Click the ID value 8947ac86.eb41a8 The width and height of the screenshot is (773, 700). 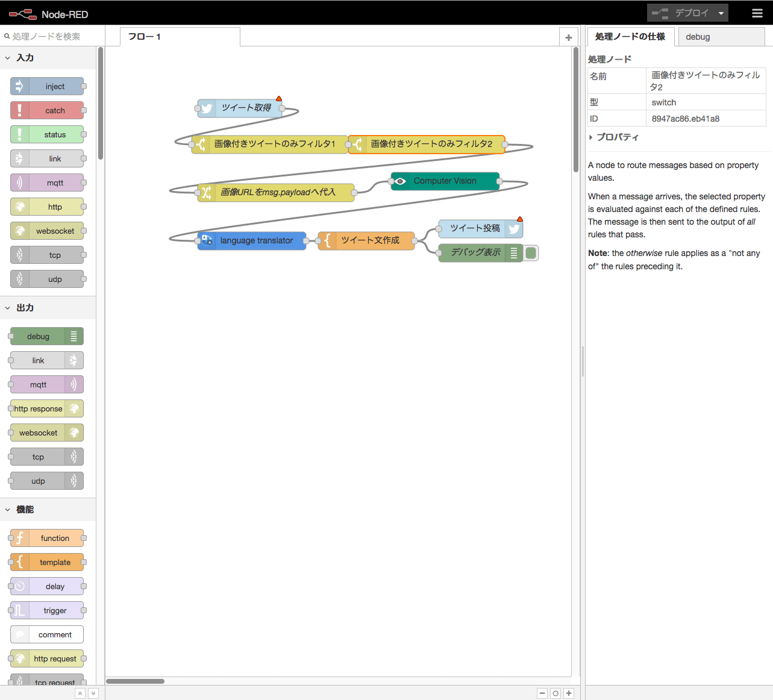pos(686,119)
